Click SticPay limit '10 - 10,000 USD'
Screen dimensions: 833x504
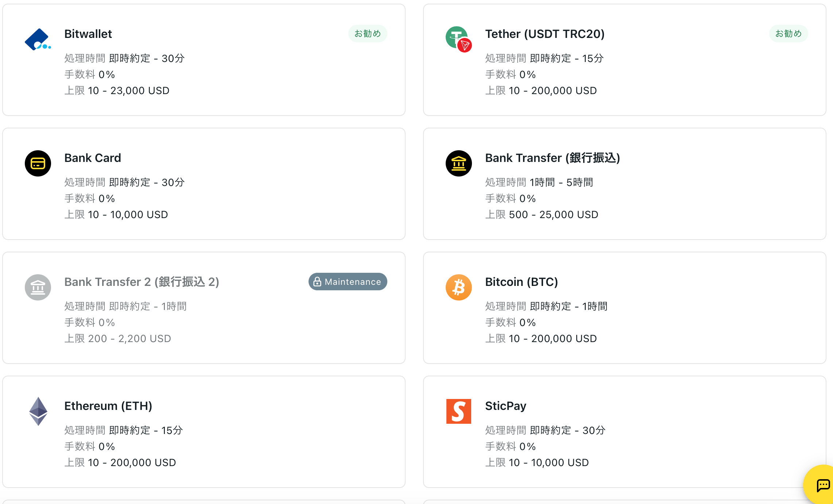549,462
